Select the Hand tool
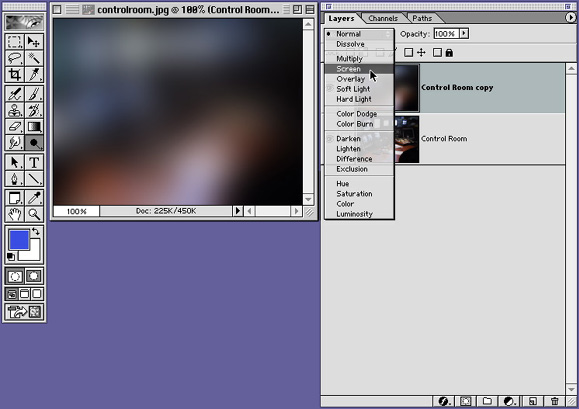 coord(14,214)
